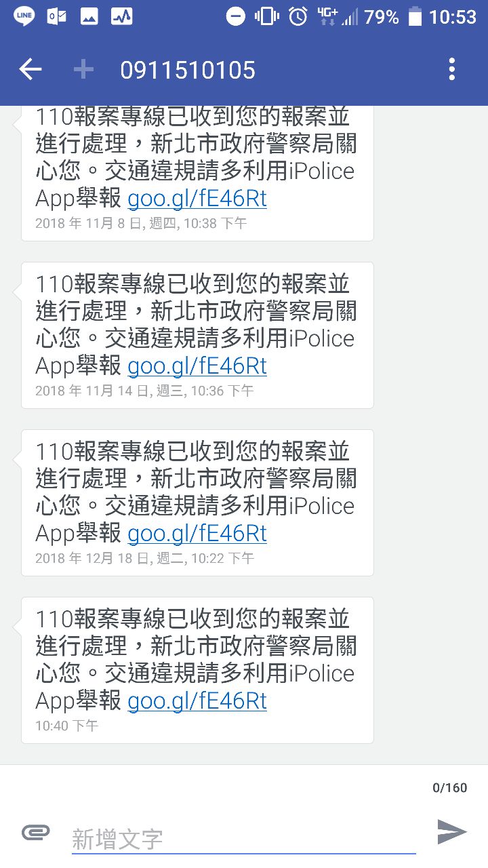Open goo.gl link in November 8 message

pos(197,199)
